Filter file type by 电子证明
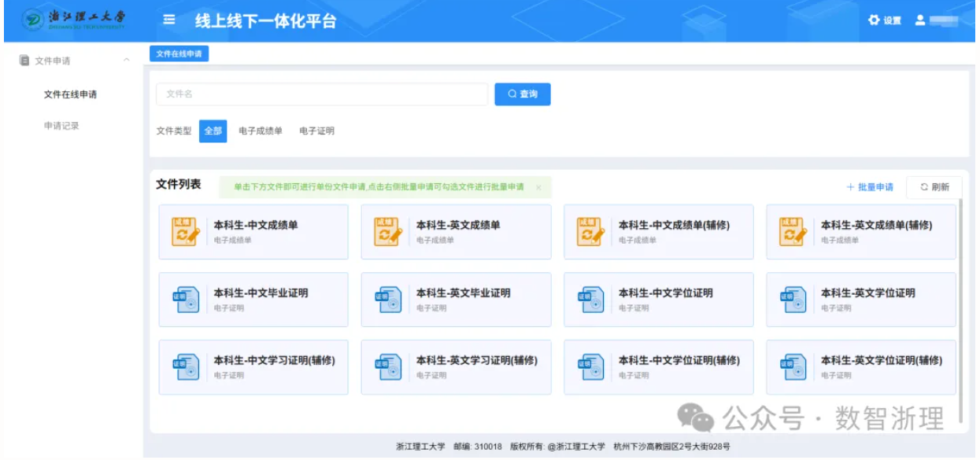The height and width of the screenshot is (460, 980). coord(316,131)
